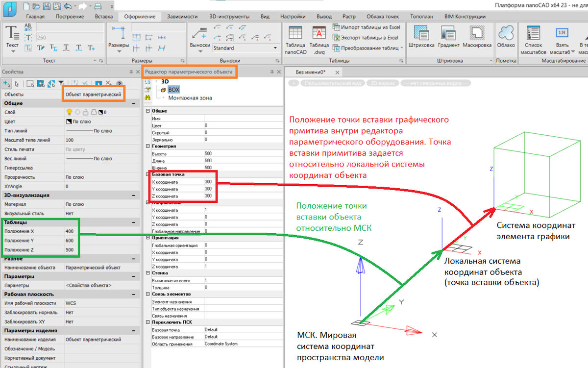Image resolution: width=588 pixels, height=368 pixels.
Task: Collapse the Ориентация group in parametric editor
Action: (148, 238)
